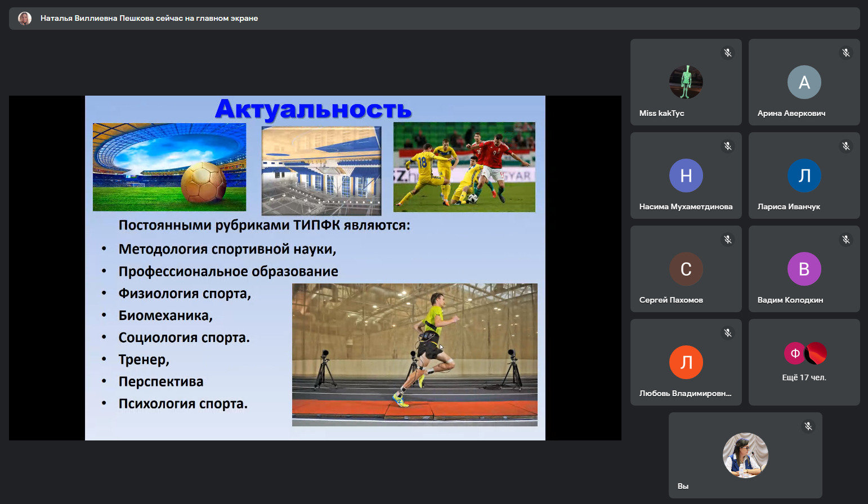
Task: Click muted mic icon on your own tile
Action: pos(808,426)
